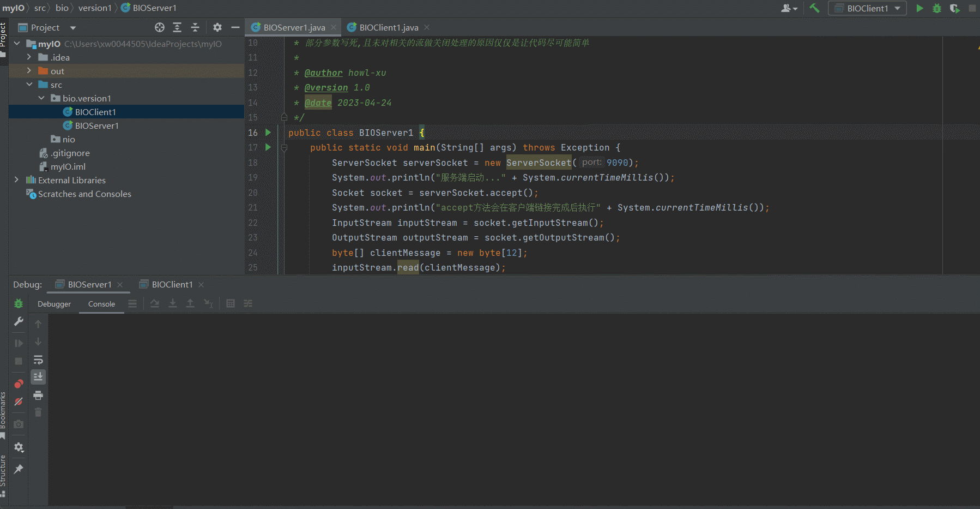
Task: Open View Breakpoints red circles icon
Action: 19,384
